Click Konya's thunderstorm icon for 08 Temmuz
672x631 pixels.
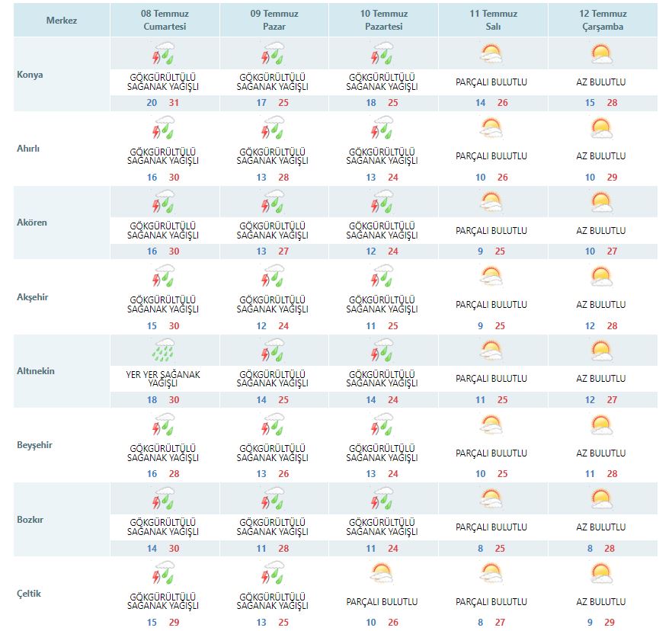click(164, 54)
